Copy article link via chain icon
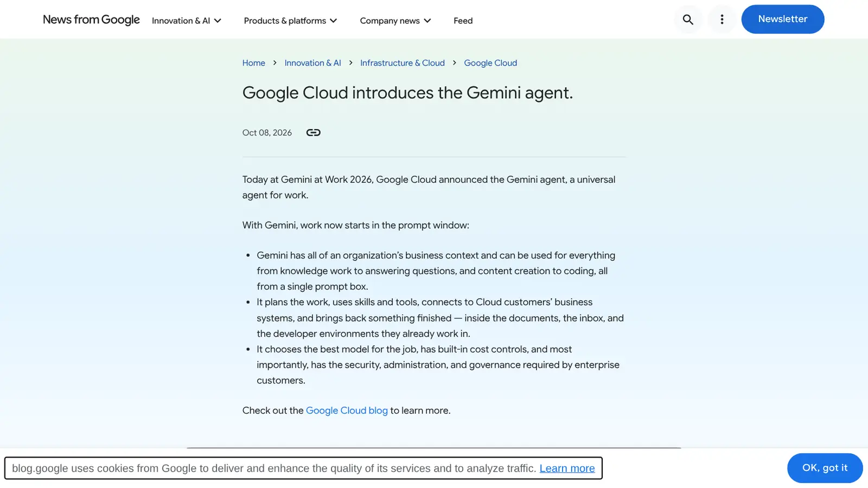Screen dimensions: 868x488 pyautogui.click(x=314, y=132)
